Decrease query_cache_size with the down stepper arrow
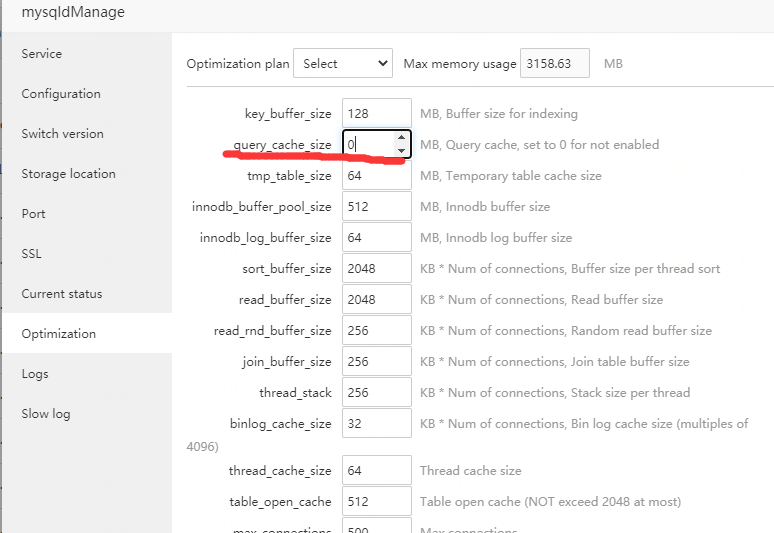774x533 pixels. [x=401, y=151]
